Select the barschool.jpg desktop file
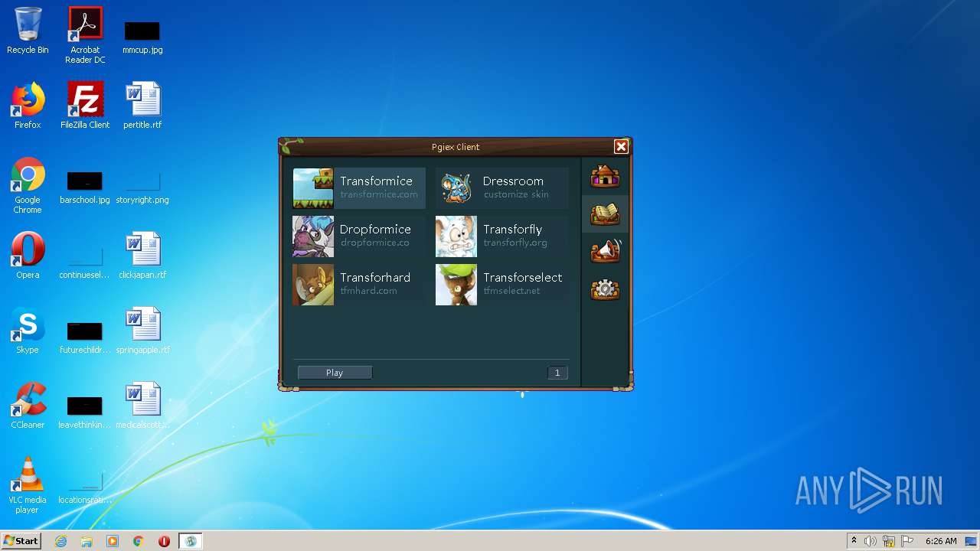Viewport: 980px width, 551px height. coord(85,187)
